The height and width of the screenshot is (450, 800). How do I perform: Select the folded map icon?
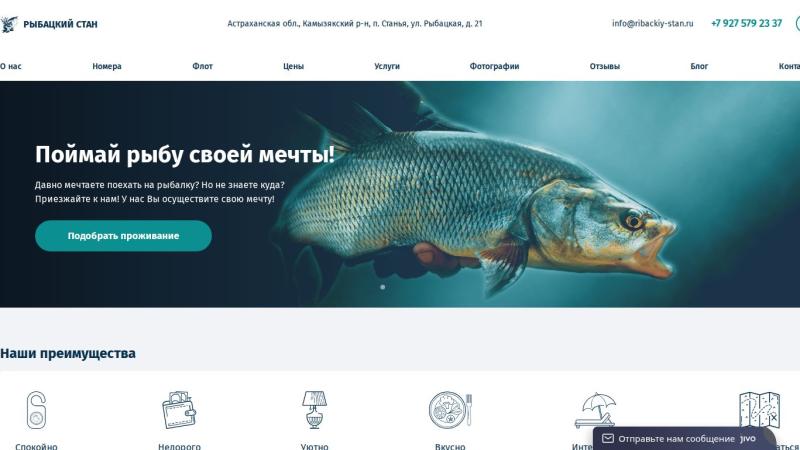(x=760, y=410)
